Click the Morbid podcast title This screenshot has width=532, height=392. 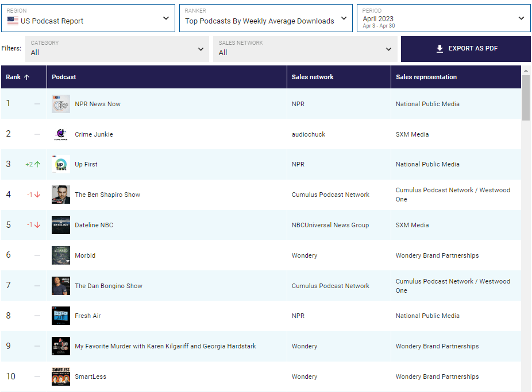(85, 255)
